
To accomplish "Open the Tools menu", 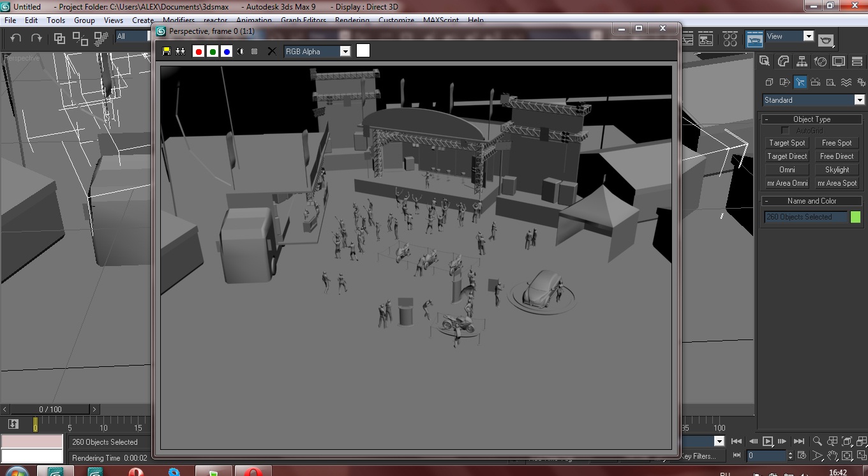I will pyautogui.click(x=56, y=20).
